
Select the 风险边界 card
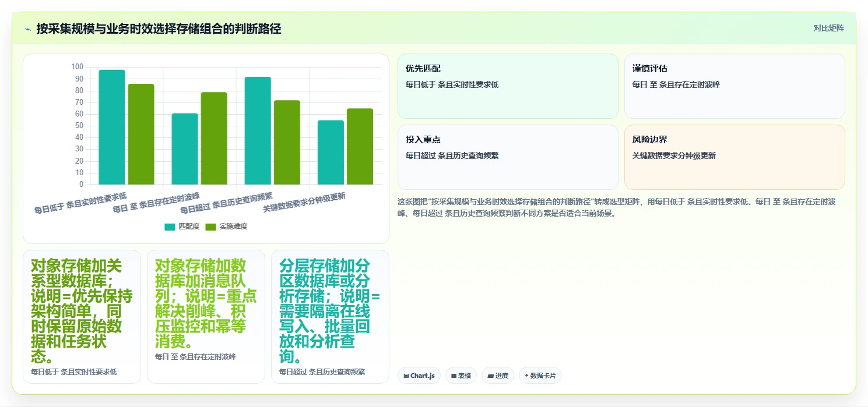735,157
